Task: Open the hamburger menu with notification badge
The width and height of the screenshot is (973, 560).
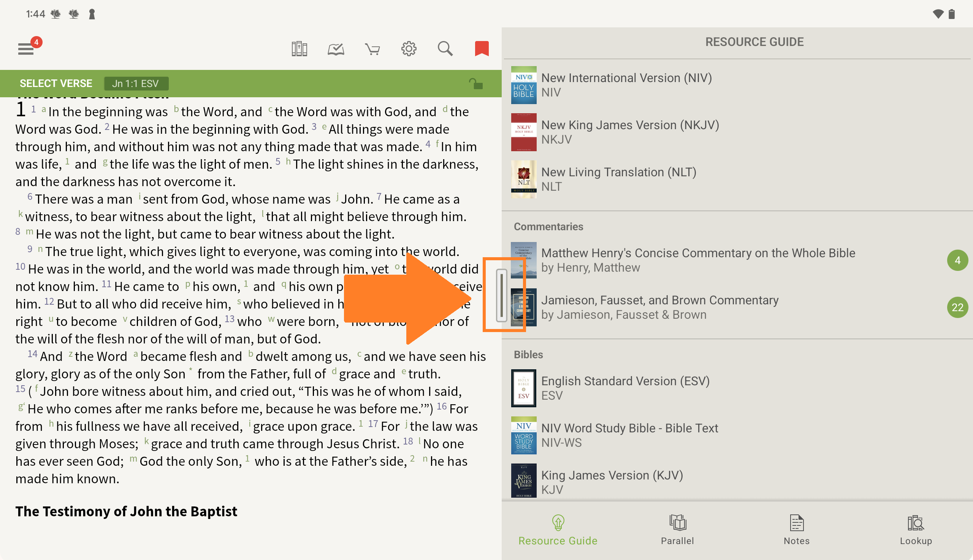Action: (x=26, y=49)
